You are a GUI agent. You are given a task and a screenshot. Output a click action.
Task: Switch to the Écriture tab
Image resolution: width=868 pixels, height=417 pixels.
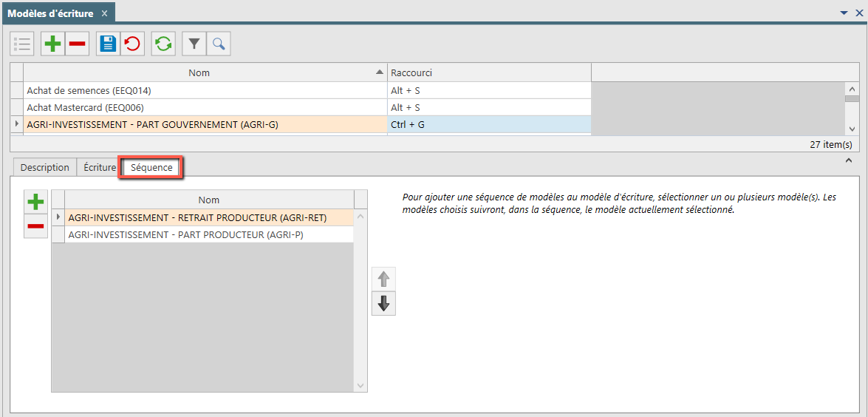pyautogui.click(x=100, y=167)
